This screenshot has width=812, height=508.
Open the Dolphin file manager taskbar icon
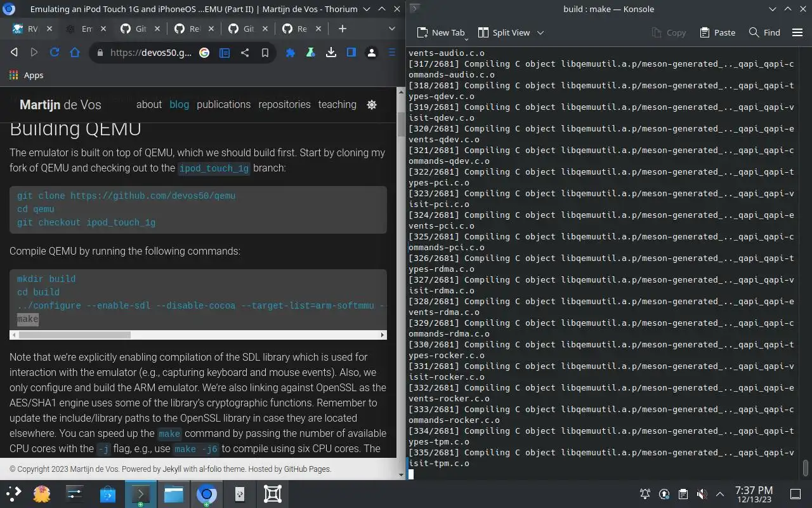click(174, 493)
